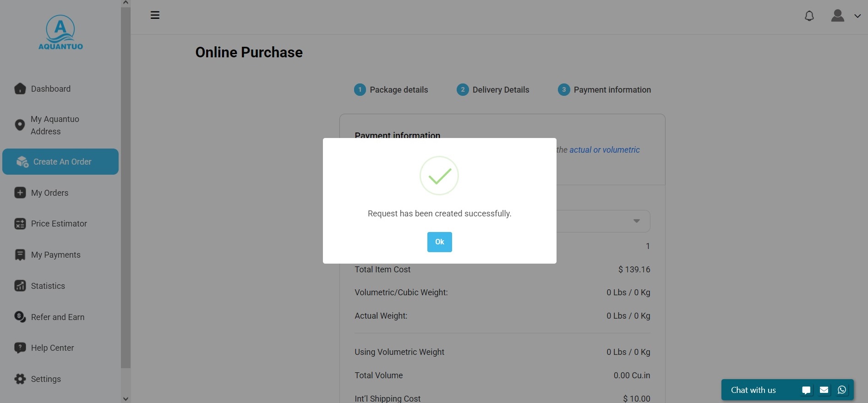The image size is (868, 403).
Task: Click the Using Volumetric Weight label
Action: point(399,352)
